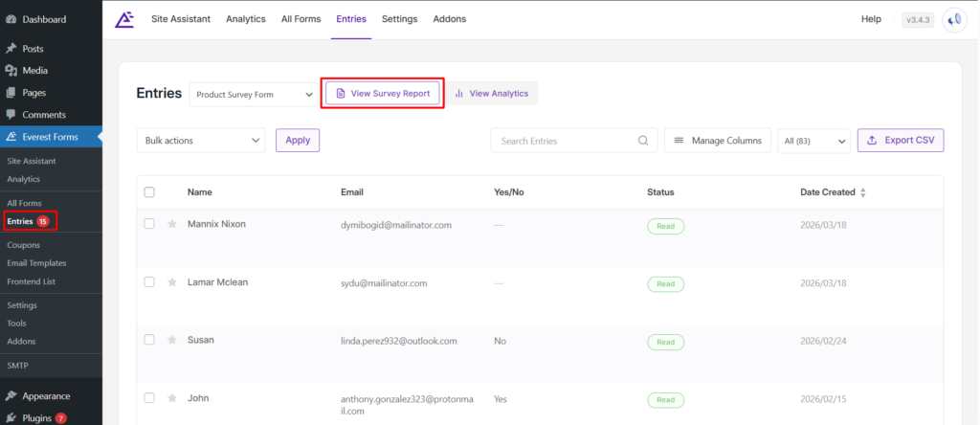Expand the Product Survey Form dropdown
The height and width of the screenshot is (425, 980).
point(254,94)
